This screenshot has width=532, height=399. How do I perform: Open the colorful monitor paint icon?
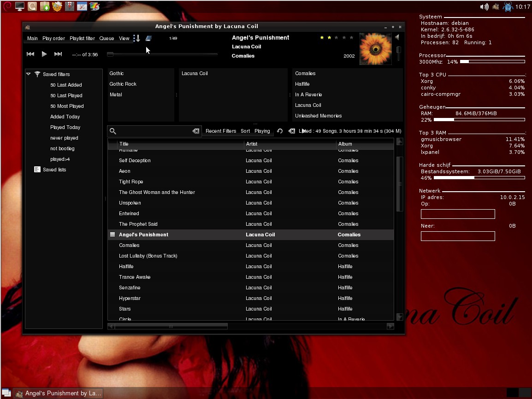coord(95,6)
